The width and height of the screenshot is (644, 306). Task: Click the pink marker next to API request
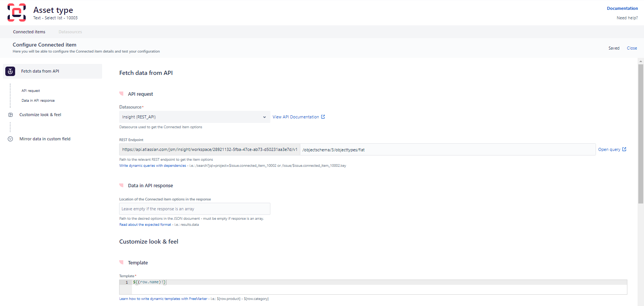click(121, 93)
